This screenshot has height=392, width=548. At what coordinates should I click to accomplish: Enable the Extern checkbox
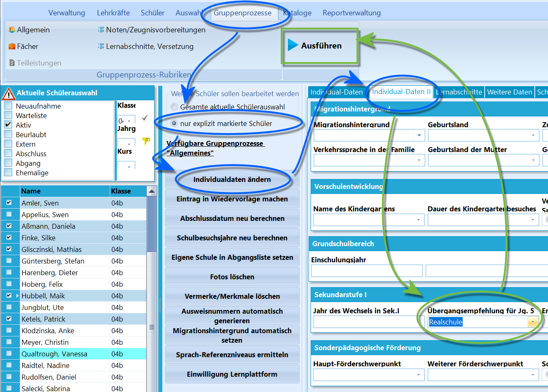click(8, 144)
